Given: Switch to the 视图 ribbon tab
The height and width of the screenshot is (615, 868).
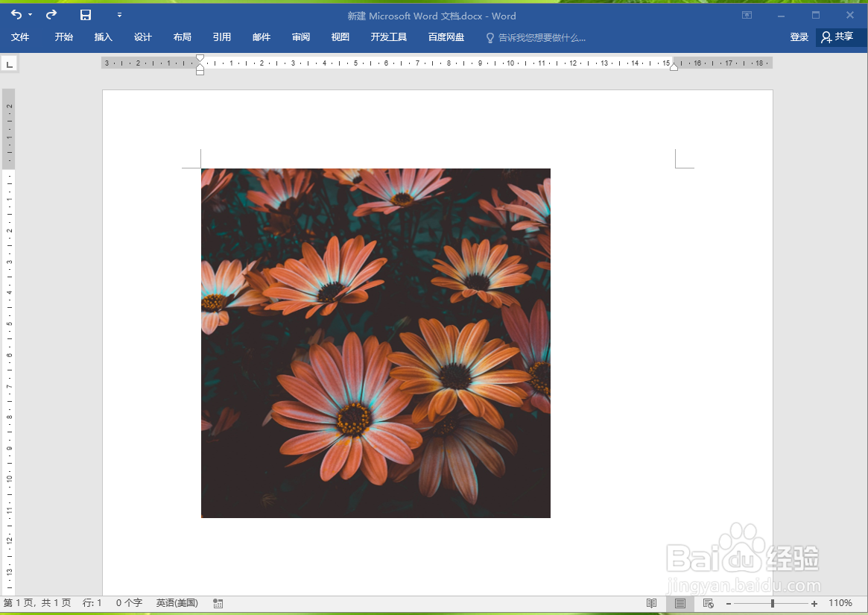Looking at the screenshot, I should (340, 37).
